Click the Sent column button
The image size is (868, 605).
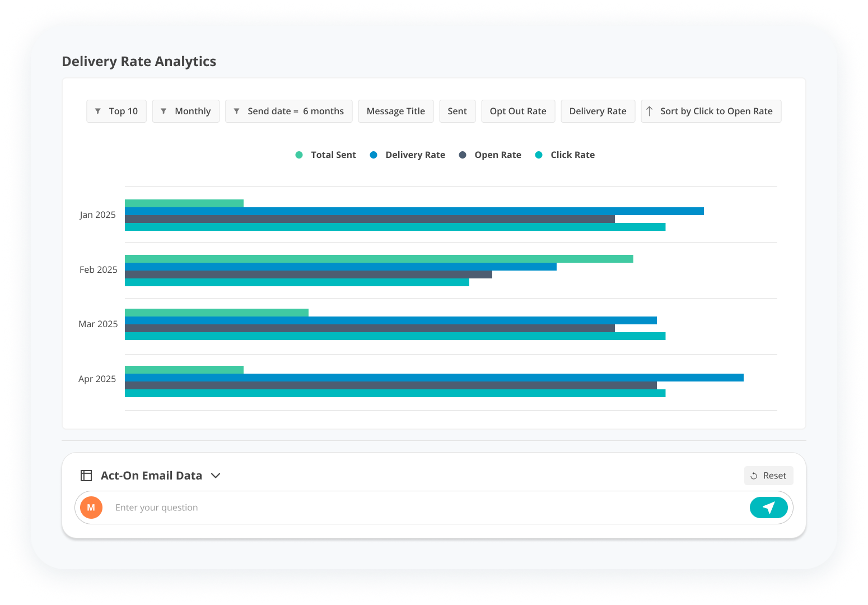[x=457, y=111]
